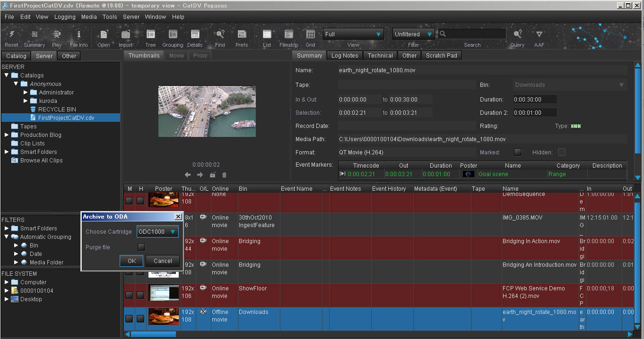Switch to List view icon
644x339 pixels.
click(x=267, y=34)
